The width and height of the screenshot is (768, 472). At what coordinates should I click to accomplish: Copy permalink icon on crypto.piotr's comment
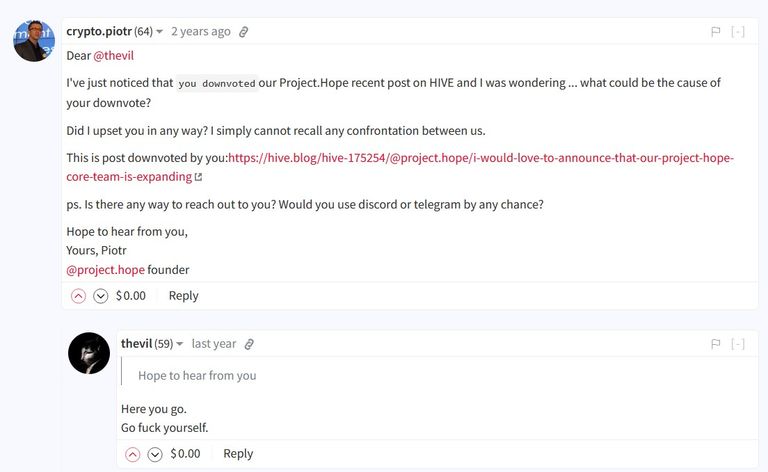point(243,32)
